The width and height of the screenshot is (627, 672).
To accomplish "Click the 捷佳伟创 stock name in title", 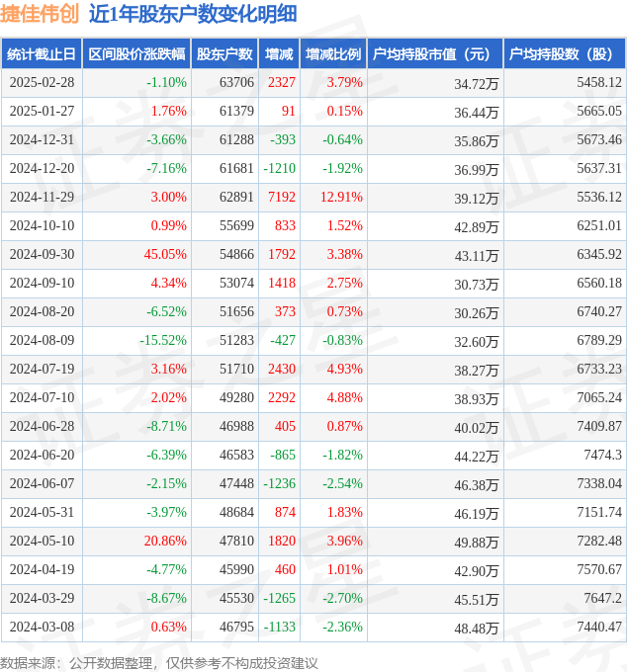I will (40, 14).
